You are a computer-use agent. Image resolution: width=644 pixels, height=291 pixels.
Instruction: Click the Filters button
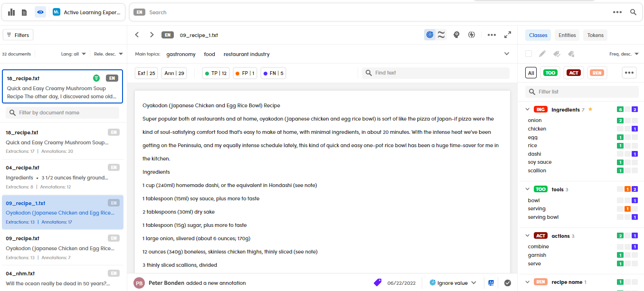click(x=18, y=35)
